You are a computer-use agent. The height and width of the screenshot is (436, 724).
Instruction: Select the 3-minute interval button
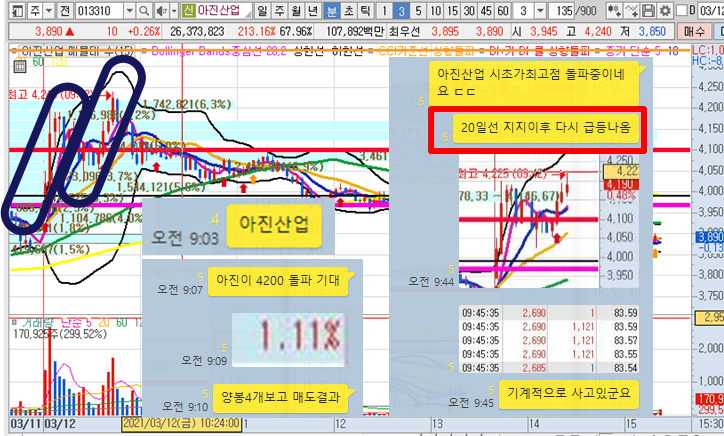[x=401, y=10]
